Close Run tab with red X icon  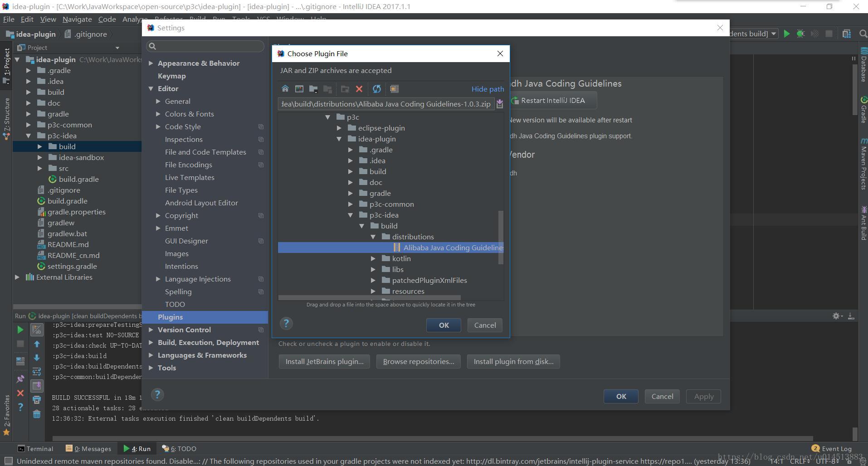coord(20,393)
